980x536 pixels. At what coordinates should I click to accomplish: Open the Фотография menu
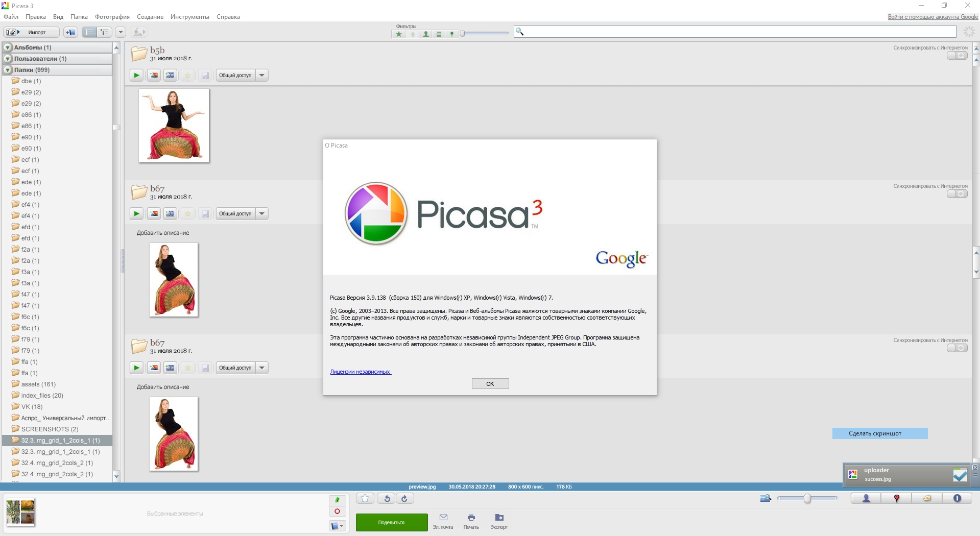pyautogui.click(x=112, y=17)
